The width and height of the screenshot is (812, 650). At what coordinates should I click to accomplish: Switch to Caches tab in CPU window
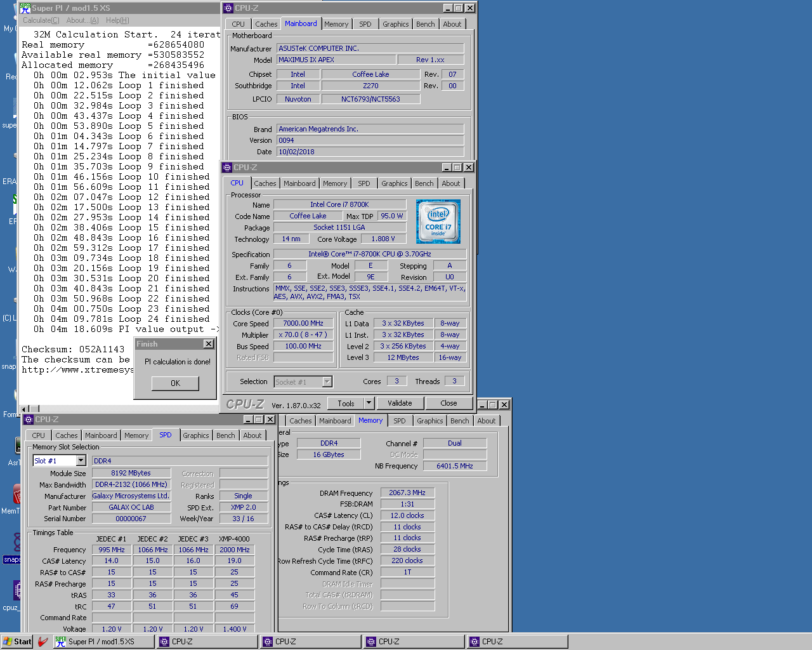tap(265, 183)
